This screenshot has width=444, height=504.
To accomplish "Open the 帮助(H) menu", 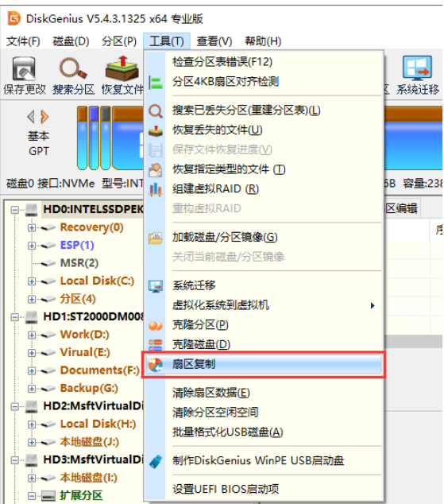I will pos(263,41).
